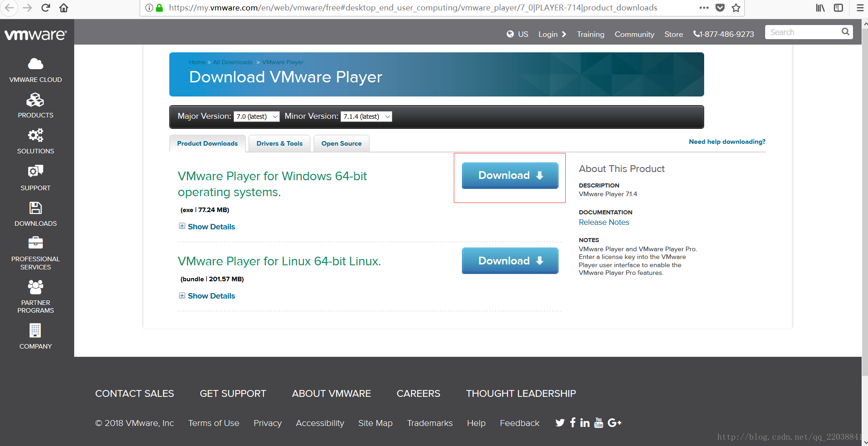
Task: Save page to Pocket icon
Action: click(x=720, y=8)
